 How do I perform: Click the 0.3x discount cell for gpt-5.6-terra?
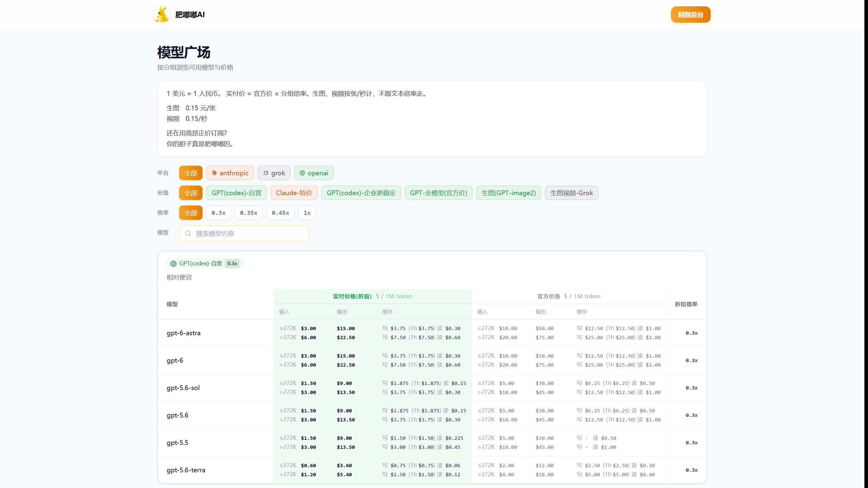pyautogui.click(x=691, y=470)
